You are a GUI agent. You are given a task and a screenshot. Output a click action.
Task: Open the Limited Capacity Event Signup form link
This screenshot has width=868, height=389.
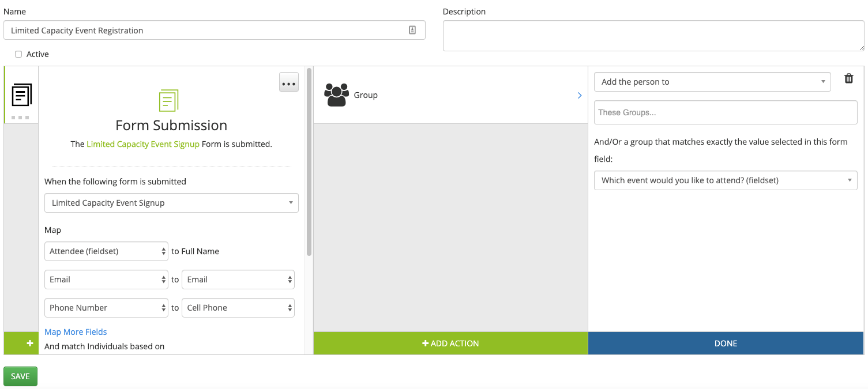143,143
